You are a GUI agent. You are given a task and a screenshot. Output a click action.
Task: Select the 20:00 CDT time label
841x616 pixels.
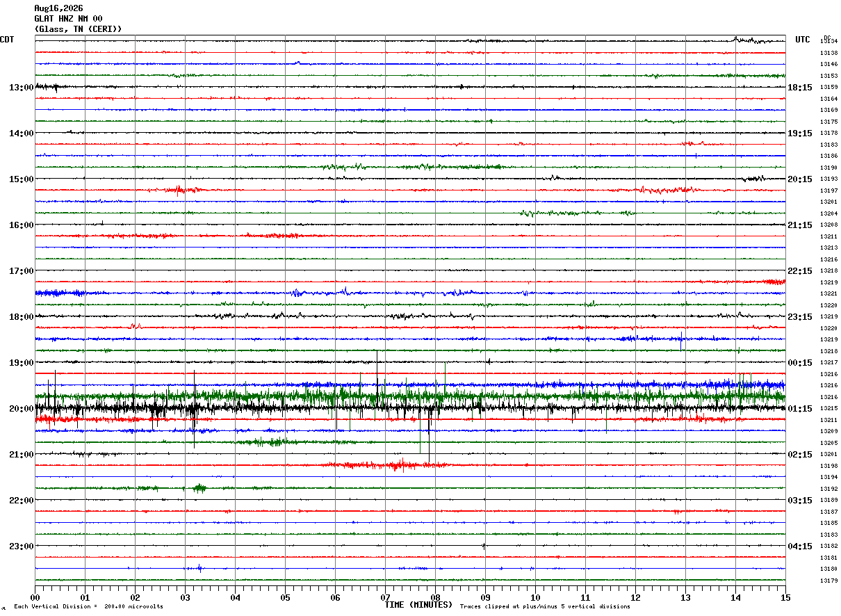coord(21,409)
